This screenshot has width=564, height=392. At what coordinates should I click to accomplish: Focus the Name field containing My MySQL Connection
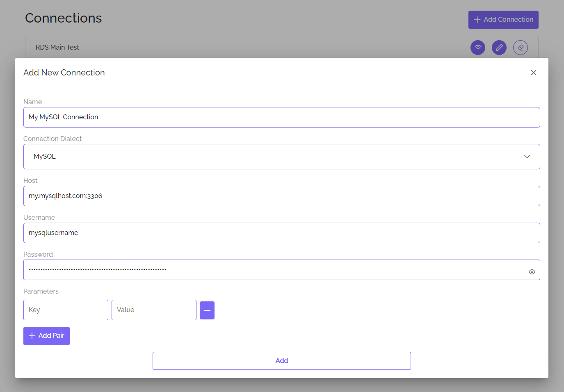(x=281, y=117)
